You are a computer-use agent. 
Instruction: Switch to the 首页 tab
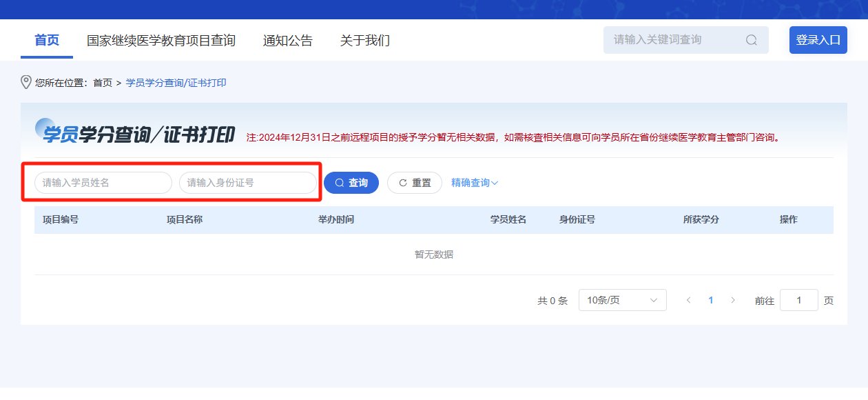tap(47, 41)
